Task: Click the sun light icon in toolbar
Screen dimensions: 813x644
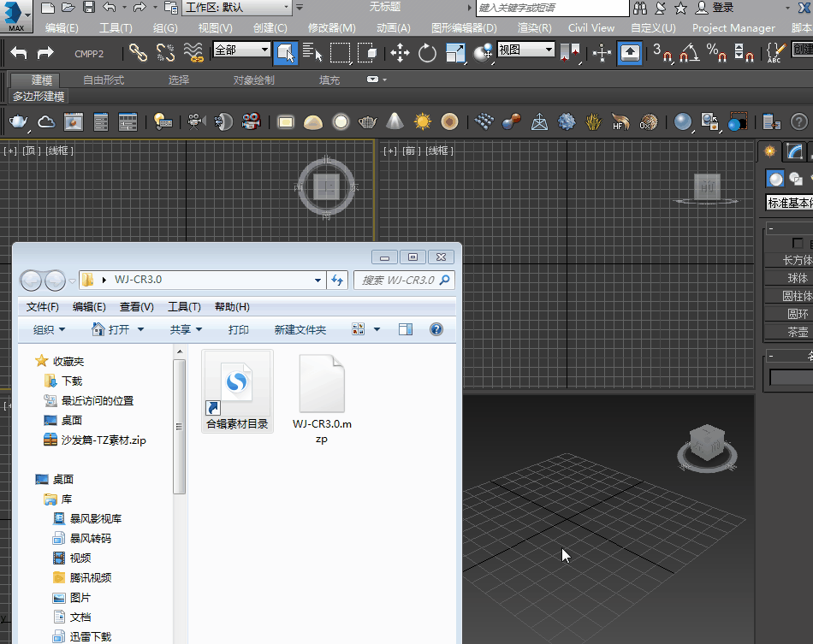Action: tap(422, 122)
